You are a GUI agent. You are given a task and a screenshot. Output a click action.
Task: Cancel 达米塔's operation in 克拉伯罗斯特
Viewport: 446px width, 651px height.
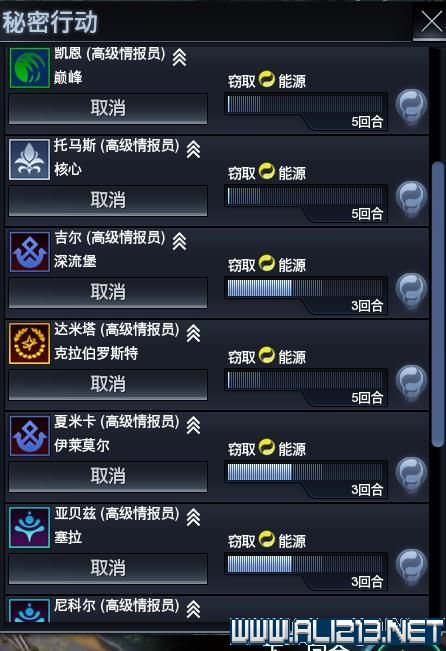(108, 384)
